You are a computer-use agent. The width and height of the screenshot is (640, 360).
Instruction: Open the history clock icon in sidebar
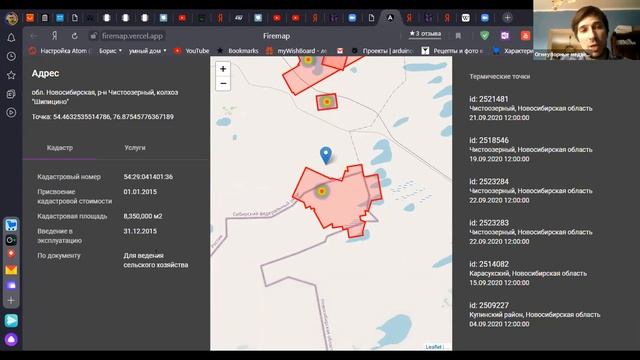click(x=11, y=56)
